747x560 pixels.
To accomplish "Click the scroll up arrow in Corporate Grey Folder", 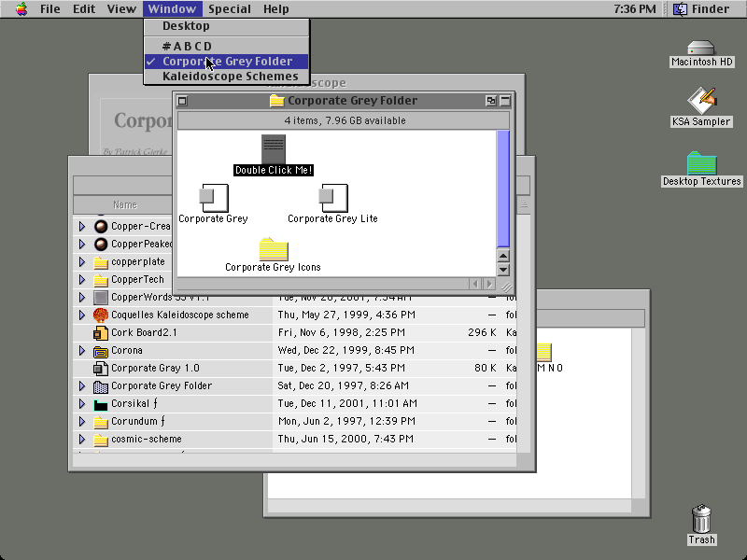I will point(503,256).
